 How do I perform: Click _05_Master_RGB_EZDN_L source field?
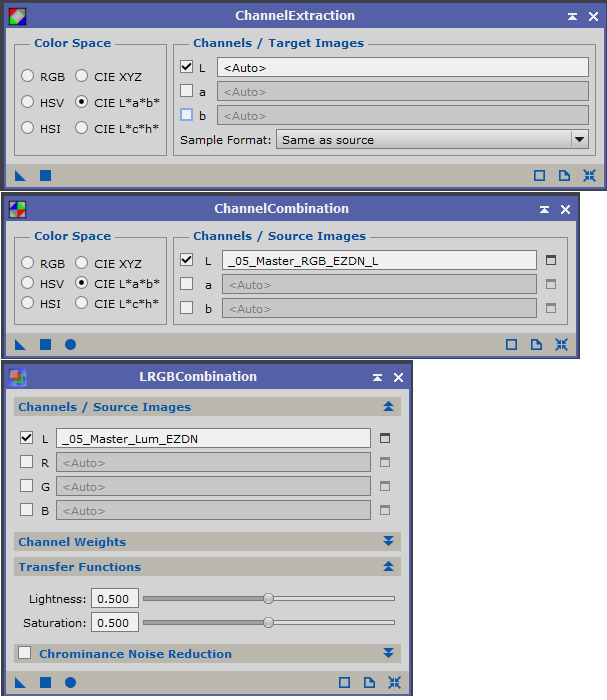[379, 260]
